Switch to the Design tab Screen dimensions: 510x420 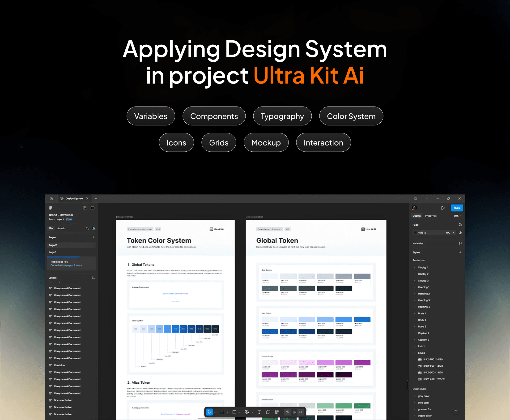point(416,216)
